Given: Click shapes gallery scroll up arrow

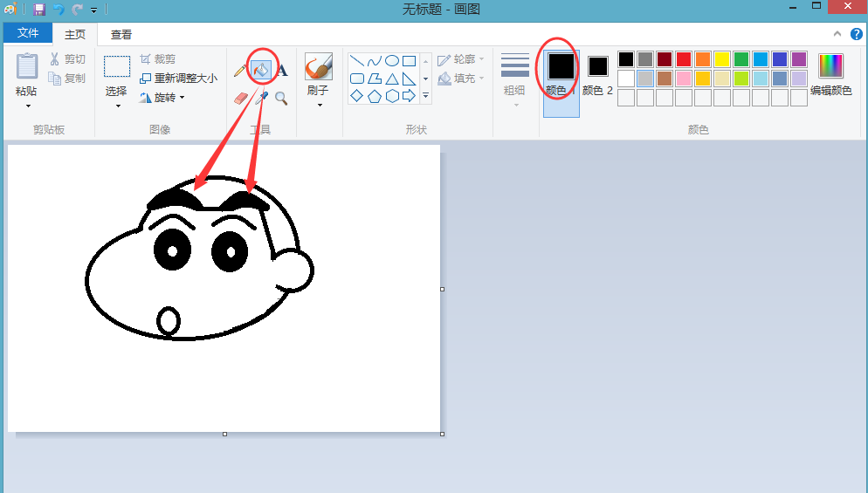Looking at the screenshot, I should pyautogui.click(x=425, y=61).
